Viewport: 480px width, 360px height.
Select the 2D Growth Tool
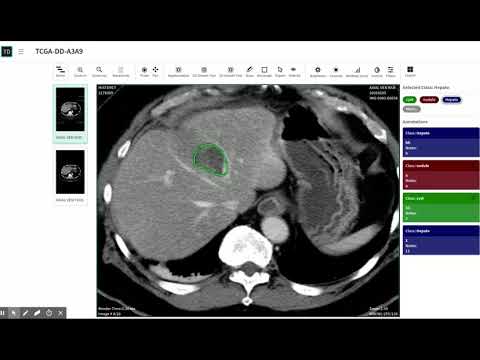(x=204, y=72)
